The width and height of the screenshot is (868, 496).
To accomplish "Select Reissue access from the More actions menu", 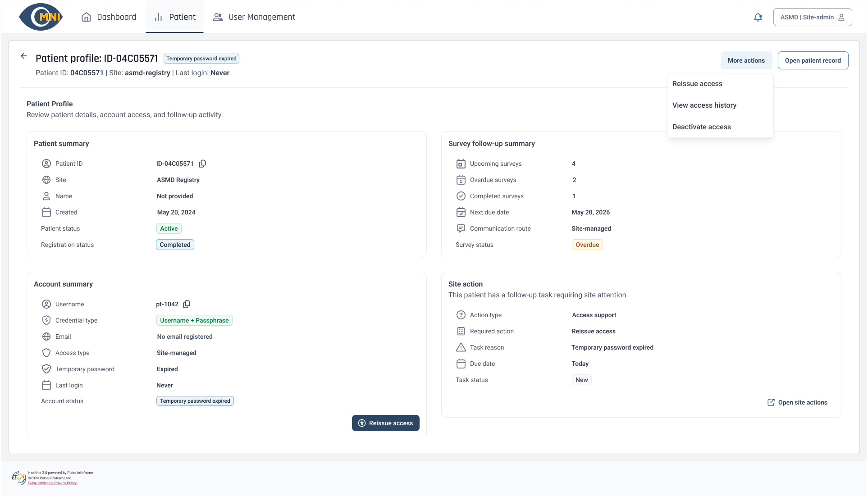I will (720, 84).
